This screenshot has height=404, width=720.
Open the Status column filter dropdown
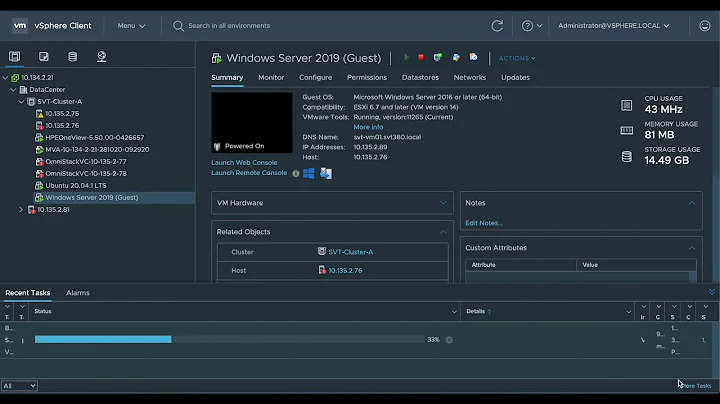tap(454, 312)
